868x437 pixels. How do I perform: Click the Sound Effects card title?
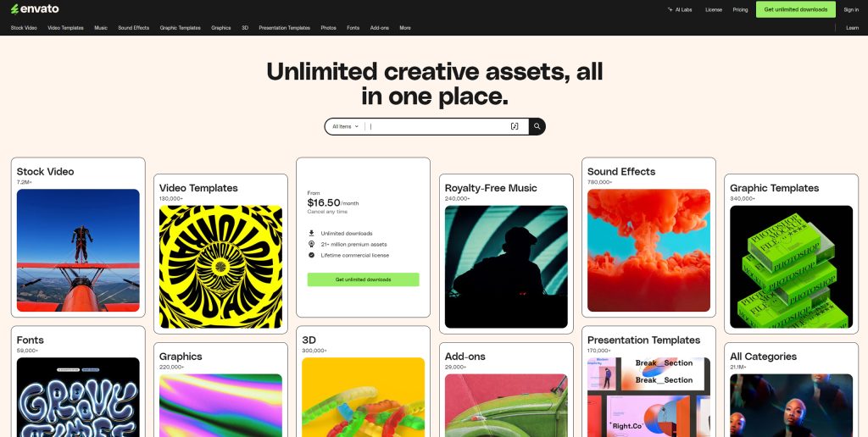point(621,172)
